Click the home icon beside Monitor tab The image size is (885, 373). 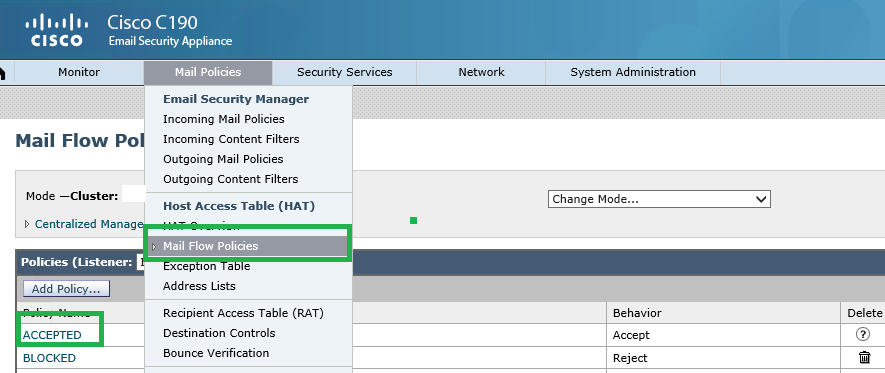point(2,72)
